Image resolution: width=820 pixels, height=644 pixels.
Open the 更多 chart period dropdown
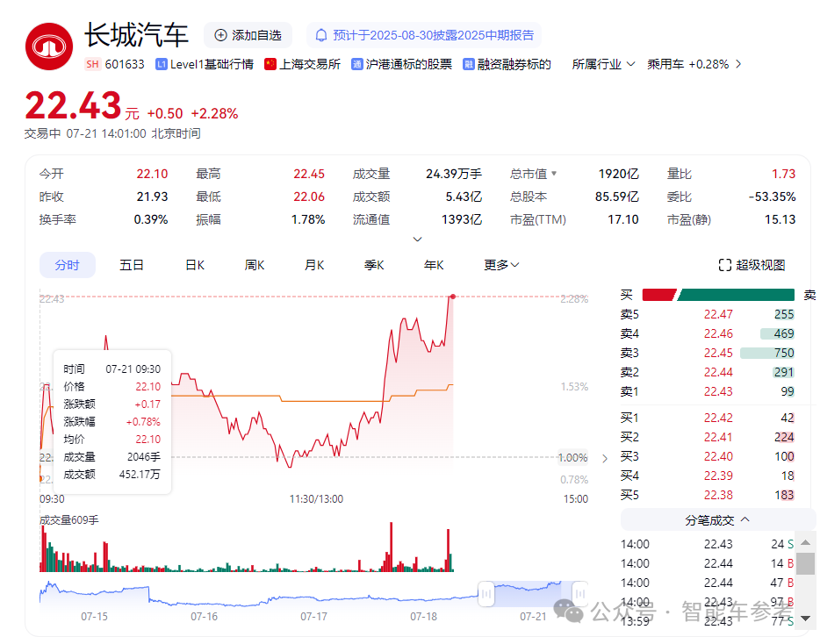501,265
